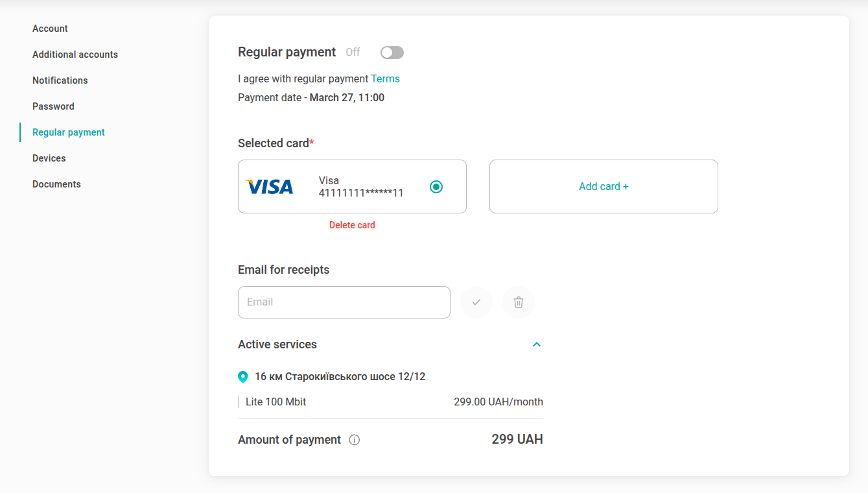Open the Account menu section
The height and width of the screenshot is (493, 868).
(50, 29)
